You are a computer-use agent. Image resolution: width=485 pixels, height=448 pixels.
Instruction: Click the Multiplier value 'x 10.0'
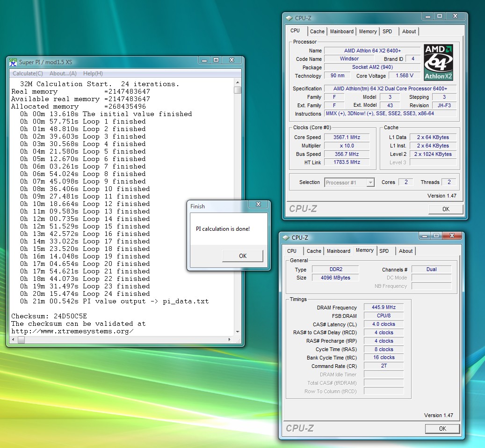(x=347, y=146)
